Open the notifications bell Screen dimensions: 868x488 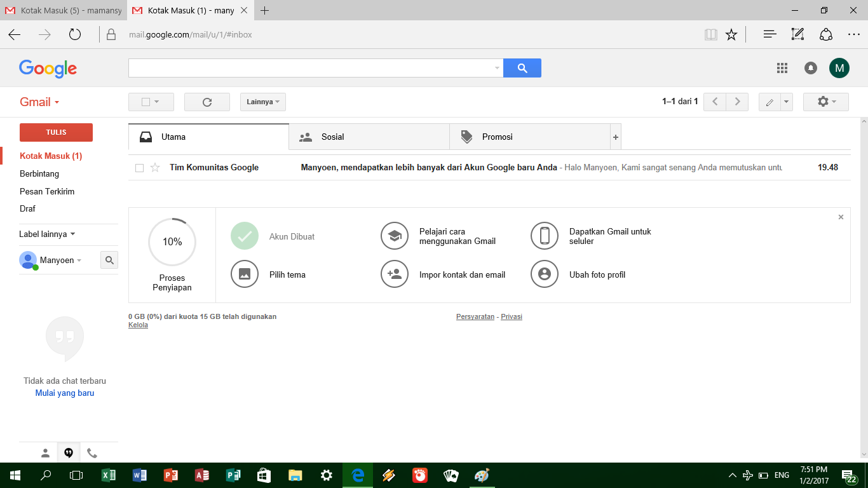point(810,67)
